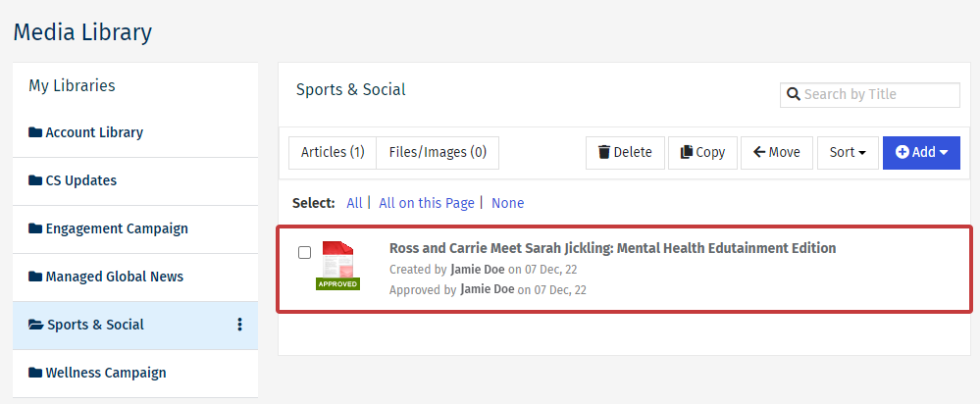Open the CS Updates library

pos(80,180)
